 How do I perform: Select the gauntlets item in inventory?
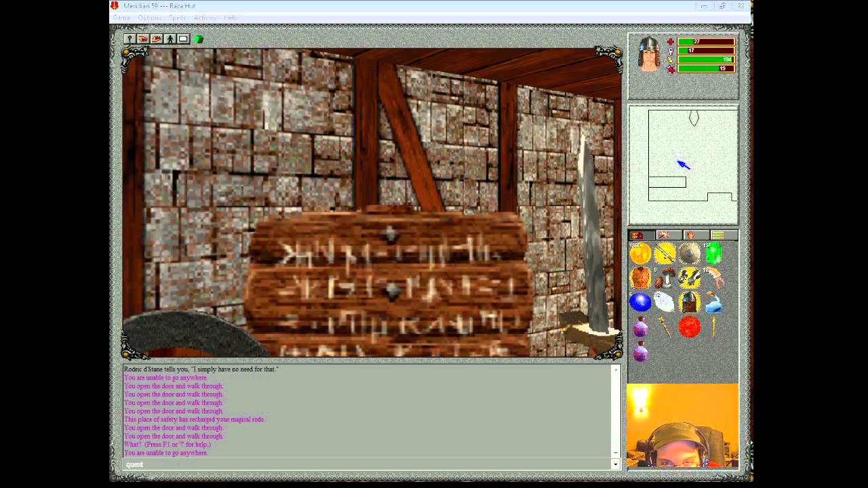point(689,278)
